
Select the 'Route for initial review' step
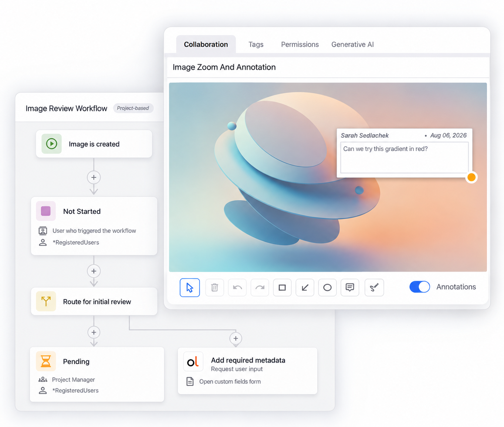(94, 301)
